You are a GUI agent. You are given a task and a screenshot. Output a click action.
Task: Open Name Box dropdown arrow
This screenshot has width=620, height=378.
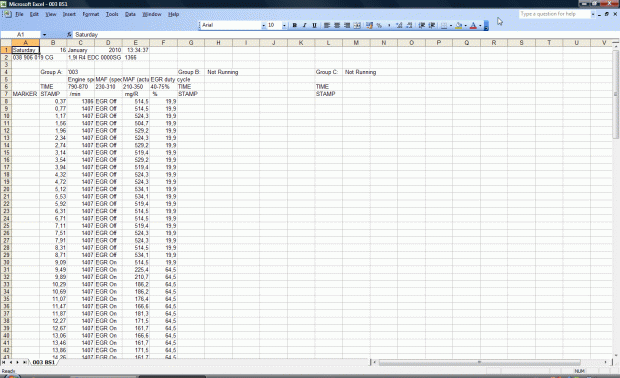pyautogui.click(x=44, y=35)
